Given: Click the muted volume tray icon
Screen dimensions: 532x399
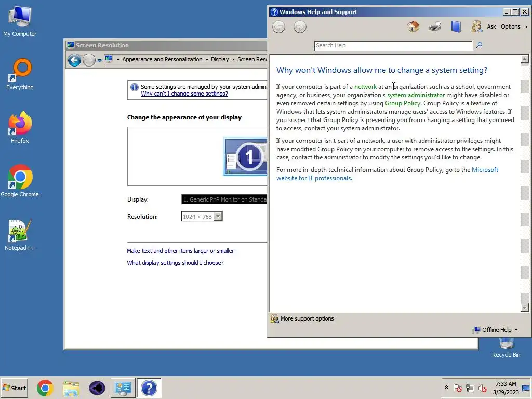Looking at the screenshot, I should click(x=482, y=388).
